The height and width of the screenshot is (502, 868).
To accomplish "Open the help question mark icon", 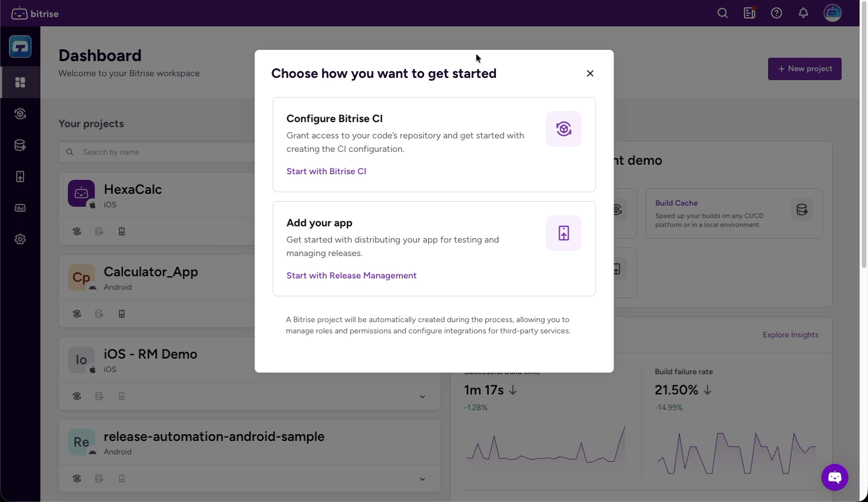I will pos(776,13).
